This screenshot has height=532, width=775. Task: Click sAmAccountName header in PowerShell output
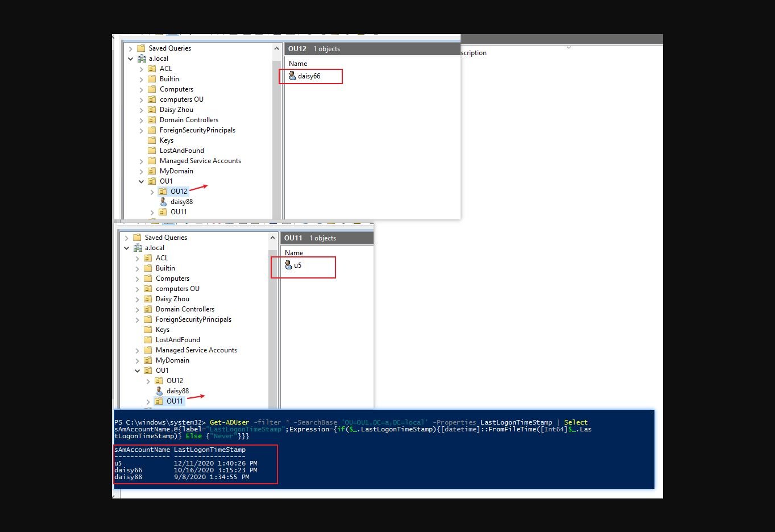(142, 450)
